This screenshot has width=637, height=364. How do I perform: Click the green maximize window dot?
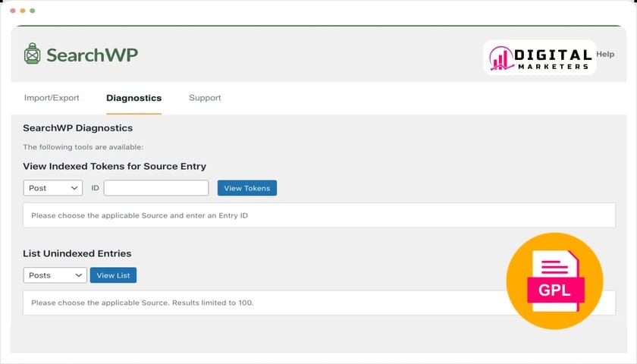[32, 11]
